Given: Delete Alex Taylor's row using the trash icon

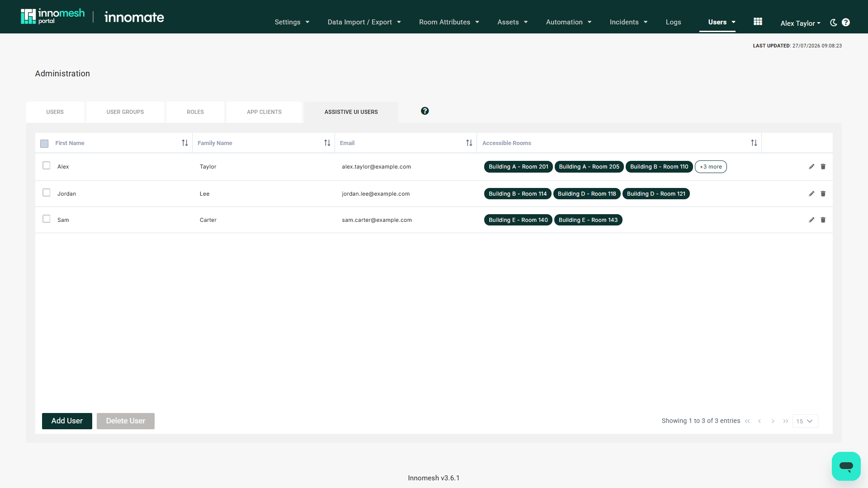Looking at the screenshot, I should (823, 167).
